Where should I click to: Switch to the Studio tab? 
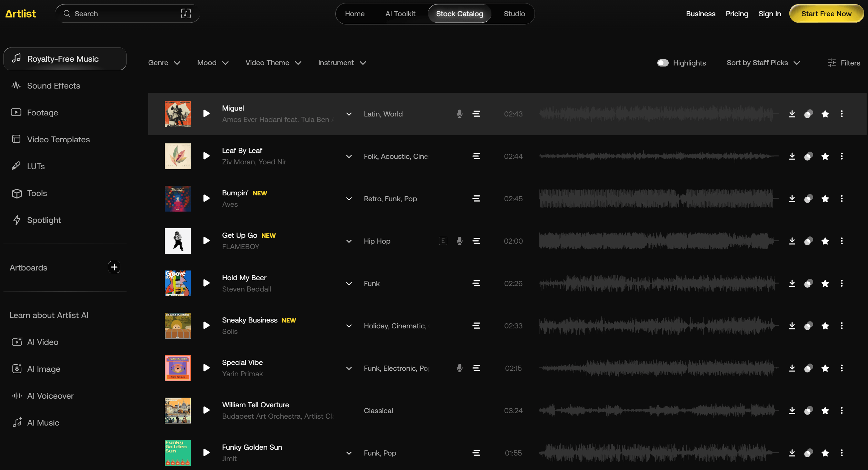click(514, 14)
